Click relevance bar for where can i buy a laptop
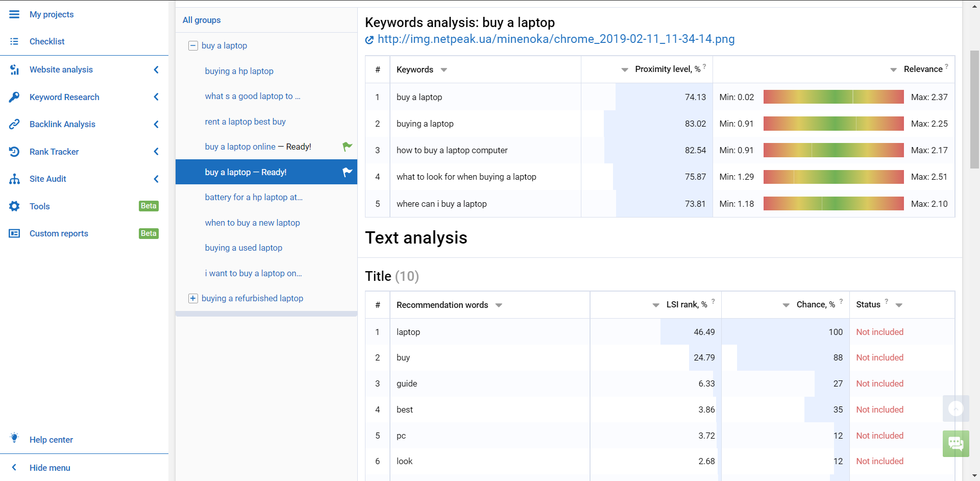Image resolution: width=980 pixels, height=481 pixels. point(834,204)
